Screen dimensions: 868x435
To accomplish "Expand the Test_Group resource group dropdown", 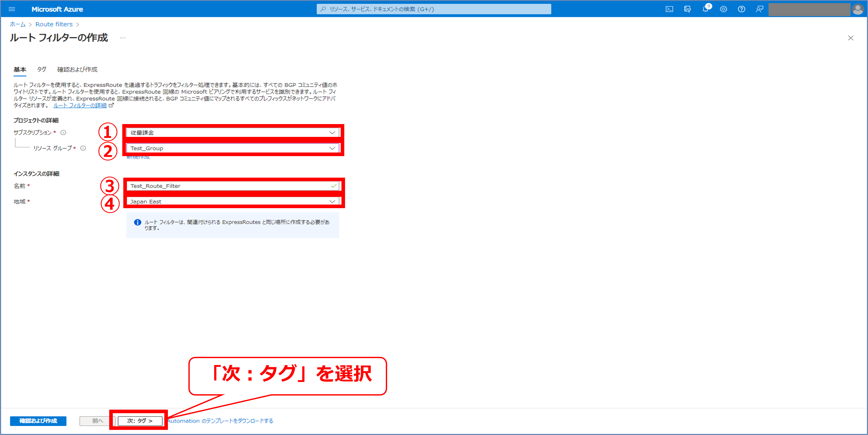I will (x=332, y=148).
